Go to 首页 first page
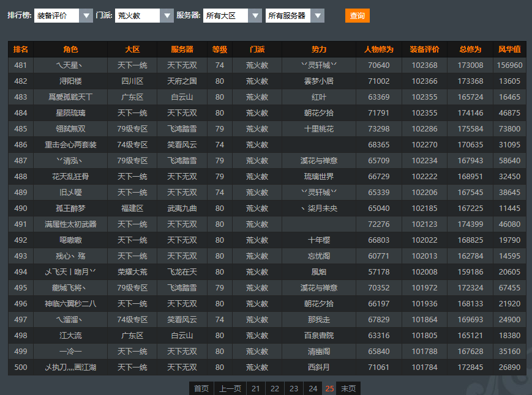 point(201,388)
